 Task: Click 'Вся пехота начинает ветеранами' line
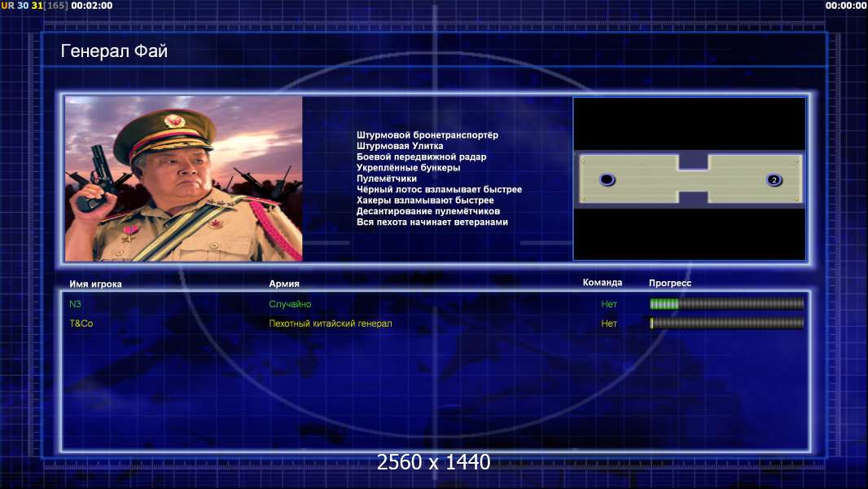[432, 222]
